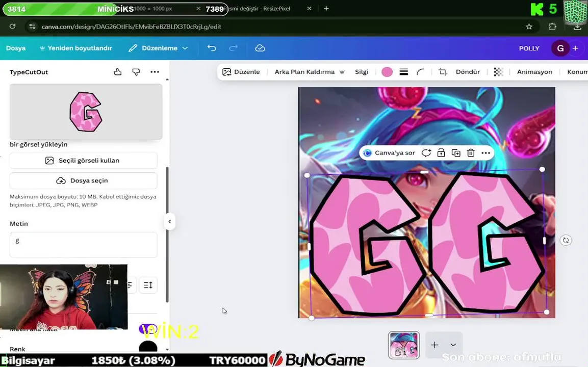Add a new page with plus button

(434, 345)
